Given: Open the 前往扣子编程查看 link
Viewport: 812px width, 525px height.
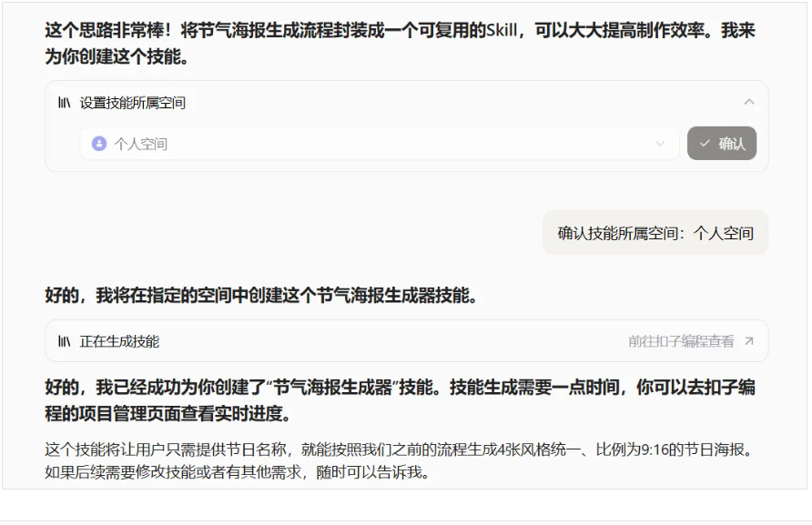Looking at the screenshot, I should (x=680, y=341).
